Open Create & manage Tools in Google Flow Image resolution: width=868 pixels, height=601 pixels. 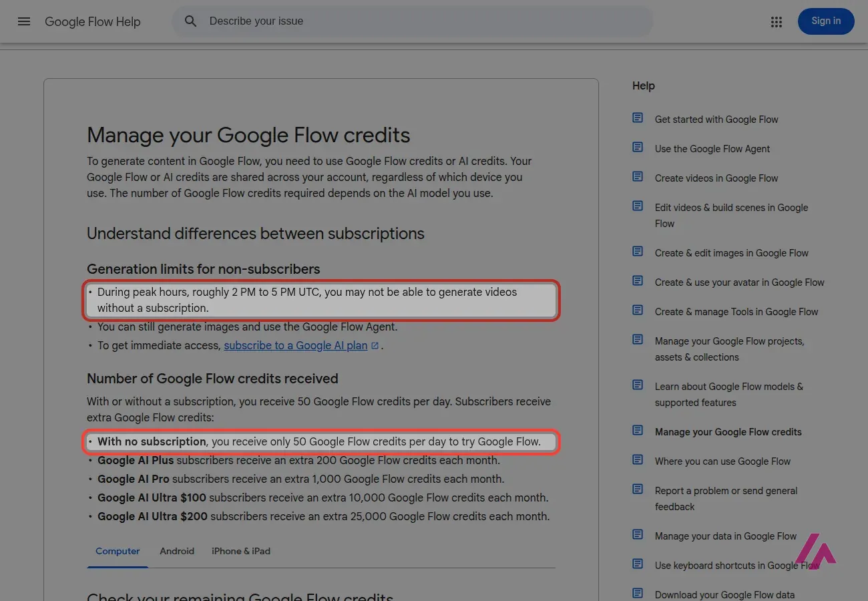(x=736, y=312)
